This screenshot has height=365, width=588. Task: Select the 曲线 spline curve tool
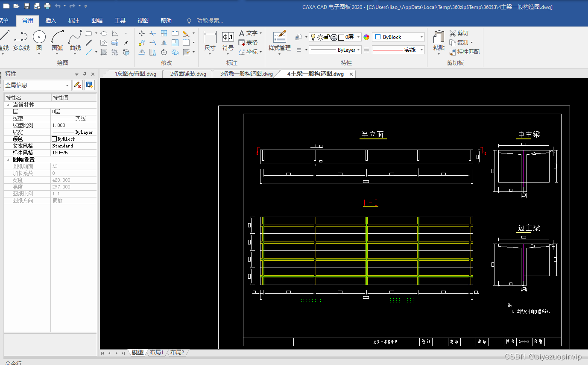pyautogui.click(x=75, y=41)
